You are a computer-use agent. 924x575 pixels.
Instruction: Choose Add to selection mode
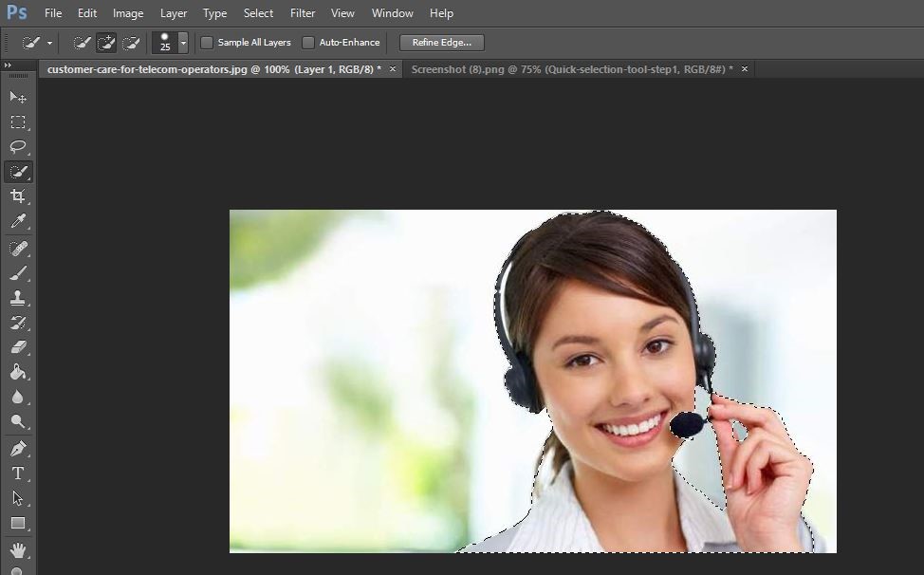(106, 43)
